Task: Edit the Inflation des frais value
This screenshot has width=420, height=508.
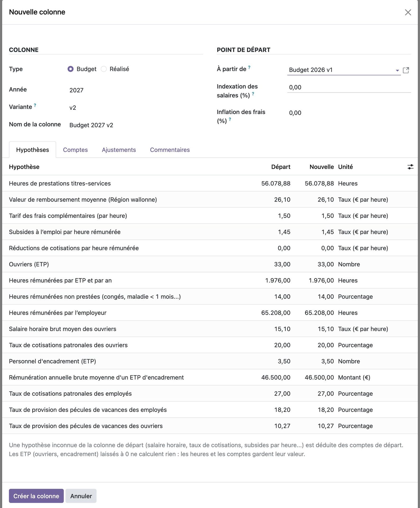Action: tap(349, 113)
